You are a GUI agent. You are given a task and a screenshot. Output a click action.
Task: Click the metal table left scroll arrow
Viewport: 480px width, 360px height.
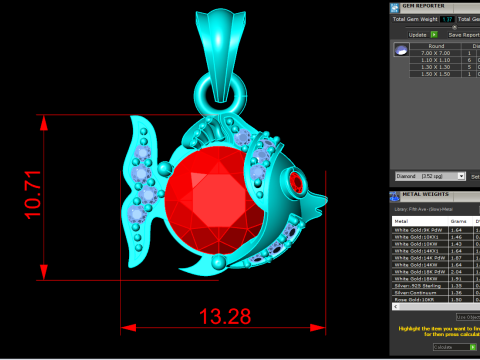point(396,307)
